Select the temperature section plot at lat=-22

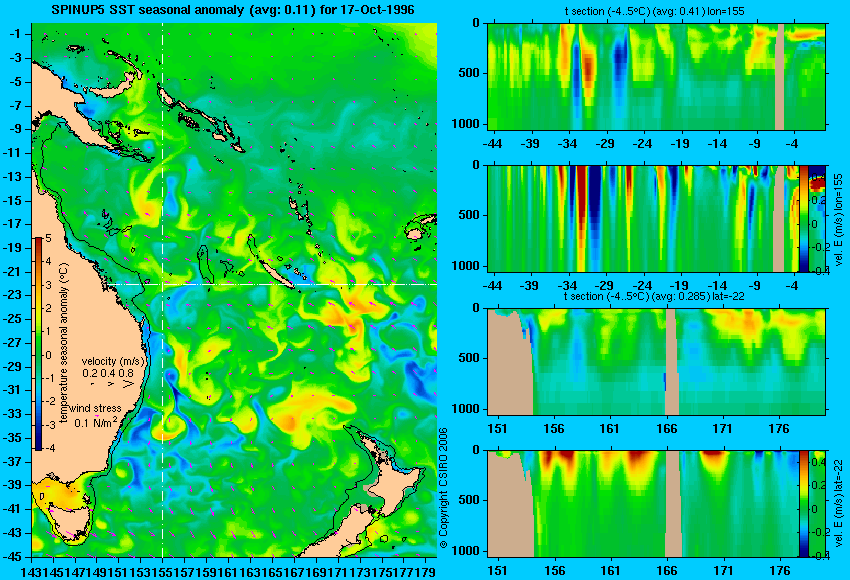656,362
